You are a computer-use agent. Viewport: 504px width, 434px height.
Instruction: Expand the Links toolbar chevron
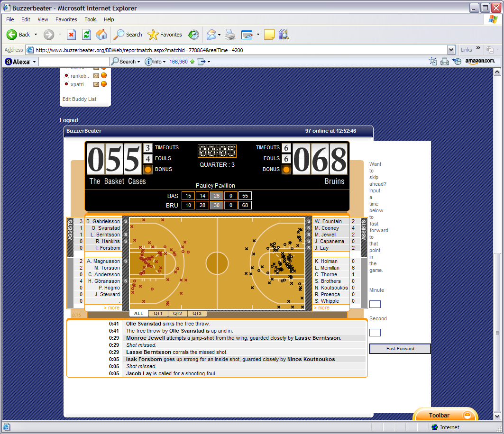tap(478, 48)
